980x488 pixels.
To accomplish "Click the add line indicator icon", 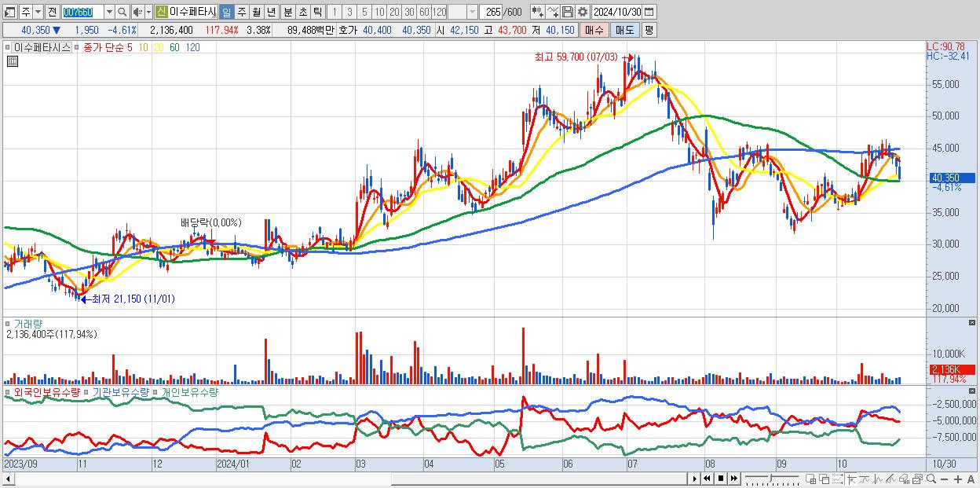I will click(x=553, y=12).
